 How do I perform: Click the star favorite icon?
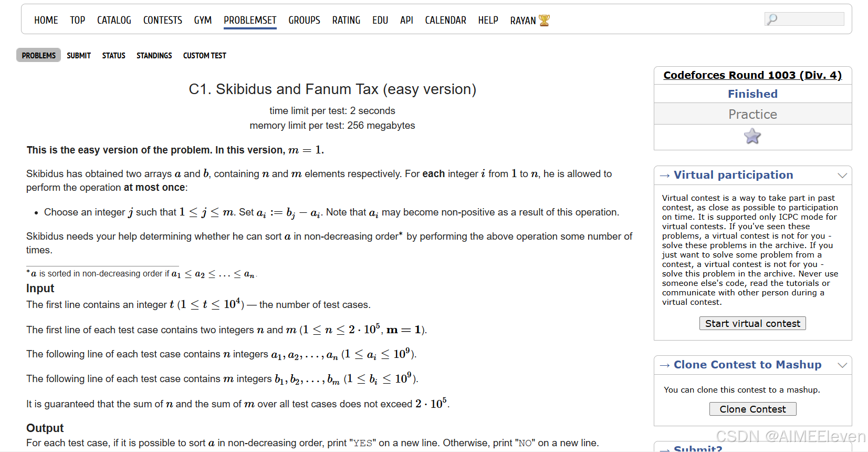[x=752, y=137]
